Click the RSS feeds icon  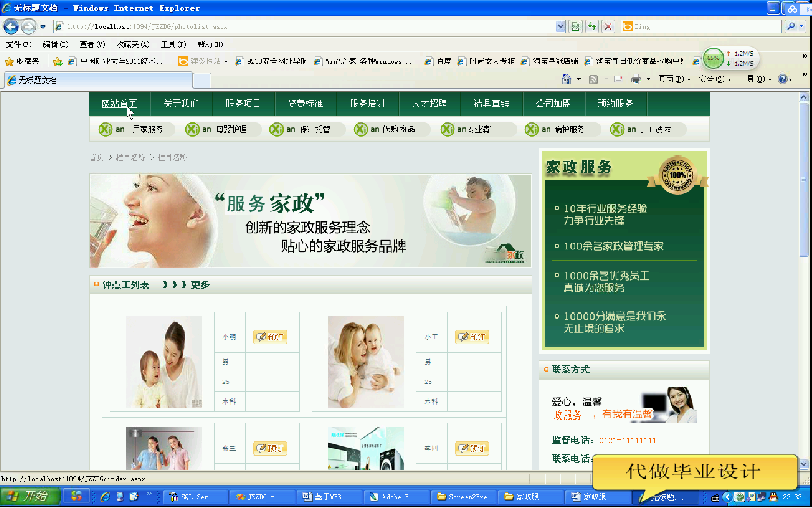click(593, 79)
